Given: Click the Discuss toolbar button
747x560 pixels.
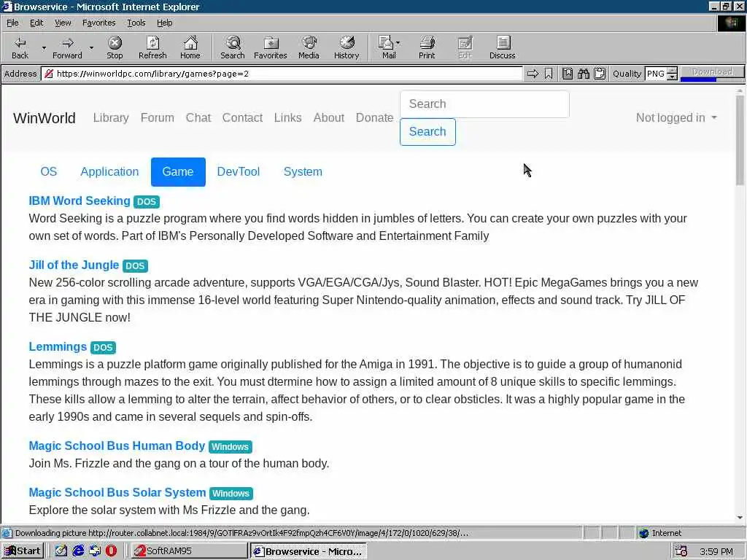Looking at the screenshot, I should [x=502, y=47].
